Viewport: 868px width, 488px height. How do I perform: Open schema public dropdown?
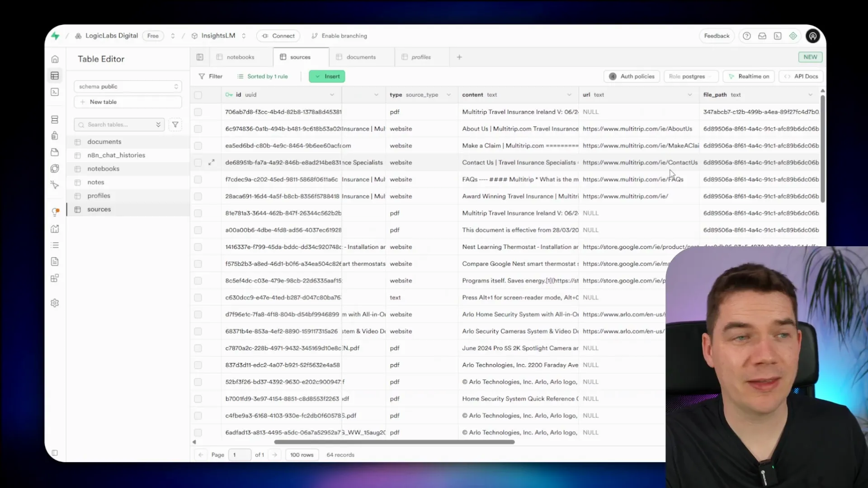[128, 86]
